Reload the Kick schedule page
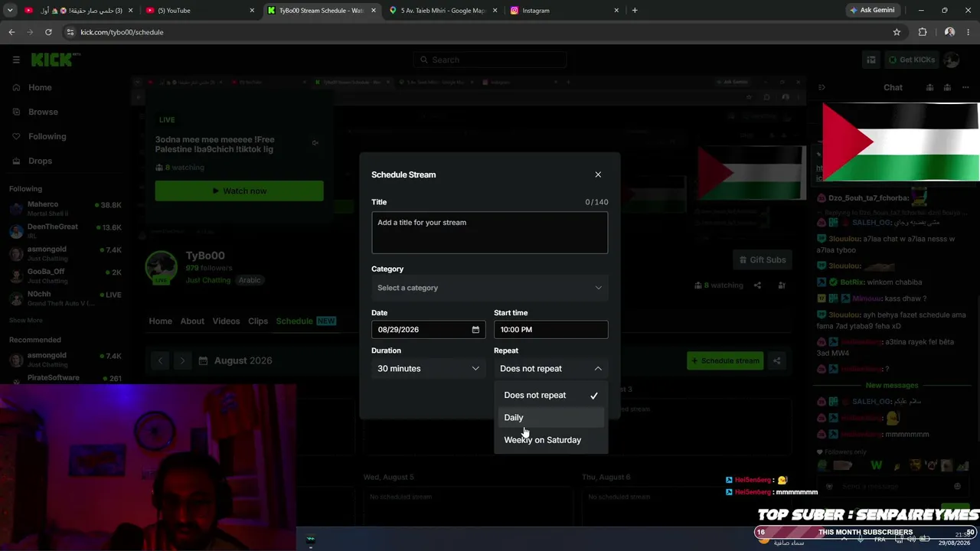This screenshot has height=551, width=980. coord(48,32)
